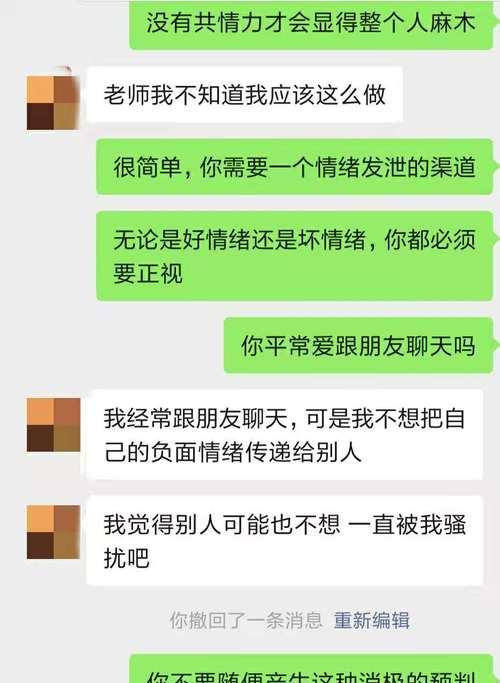Tap white bubble 我觉得别人可能也不想一直被我骚扰吧
This screenshot has height=683, width=500.
click(x=284, y=541)
